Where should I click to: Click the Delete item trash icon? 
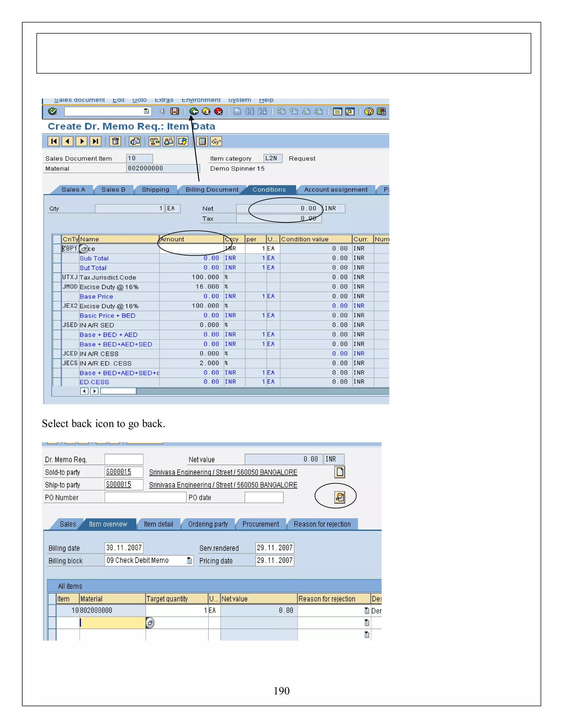click(x=115, y=141)
